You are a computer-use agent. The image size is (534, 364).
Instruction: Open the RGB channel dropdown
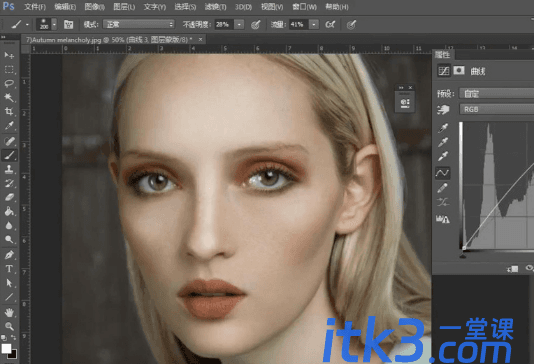click(x=497, y=109)
